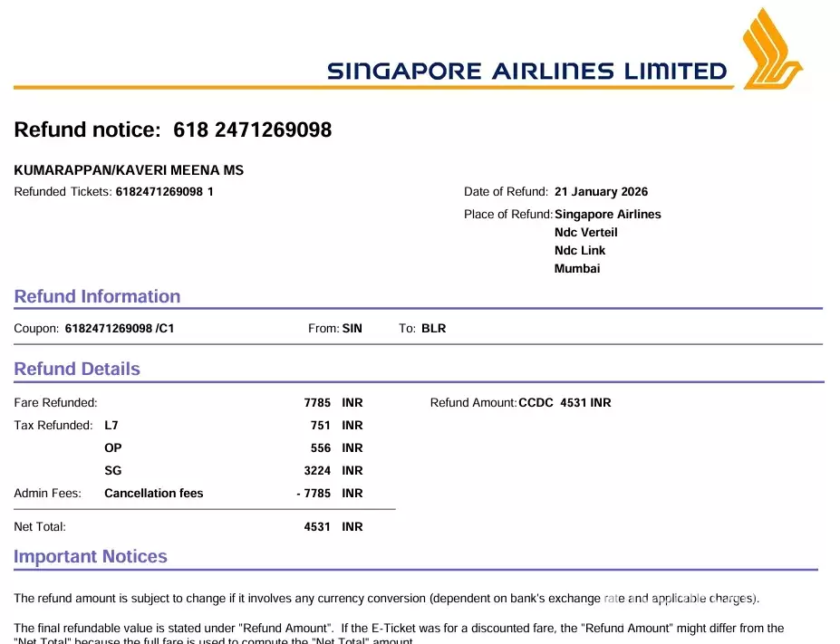Click the L7 tax code
Viewport: 840px width, 644px height.
pos(111,426)
